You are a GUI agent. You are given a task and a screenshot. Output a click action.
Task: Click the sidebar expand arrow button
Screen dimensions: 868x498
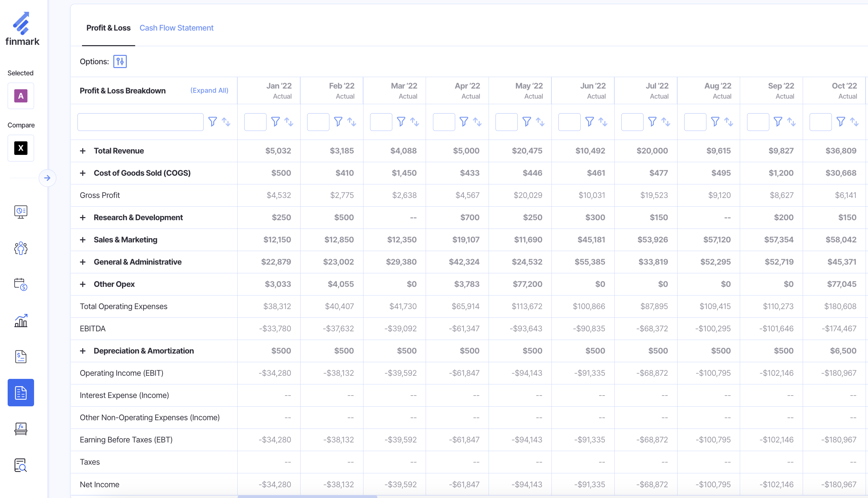click(47, 178)
